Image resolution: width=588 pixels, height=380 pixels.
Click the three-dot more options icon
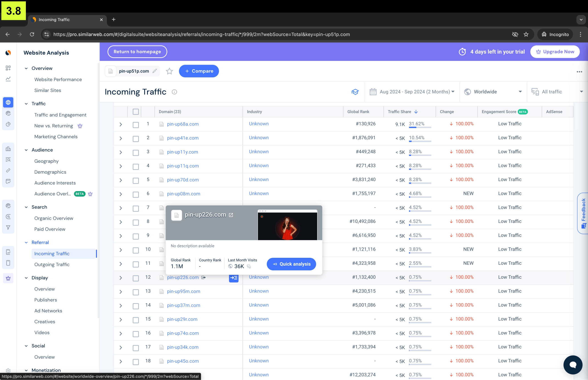pos(579,72)
